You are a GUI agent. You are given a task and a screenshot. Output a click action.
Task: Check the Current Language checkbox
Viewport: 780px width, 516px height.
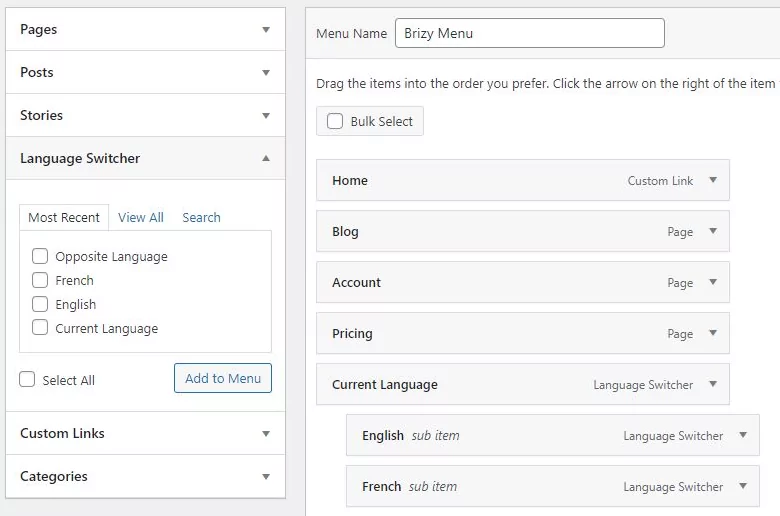(40, 327)
